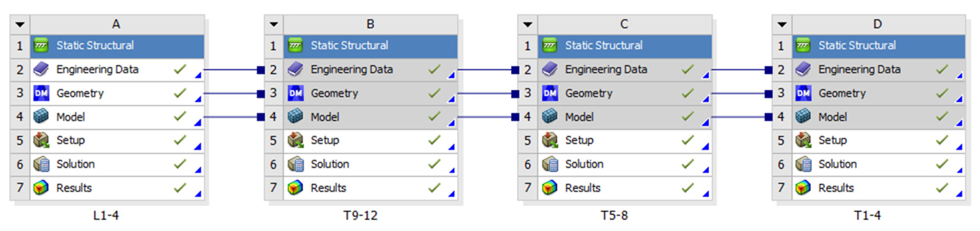The image size is (980, 231).
Task: Click the Solution icon in system C
Action: point(549,164)
